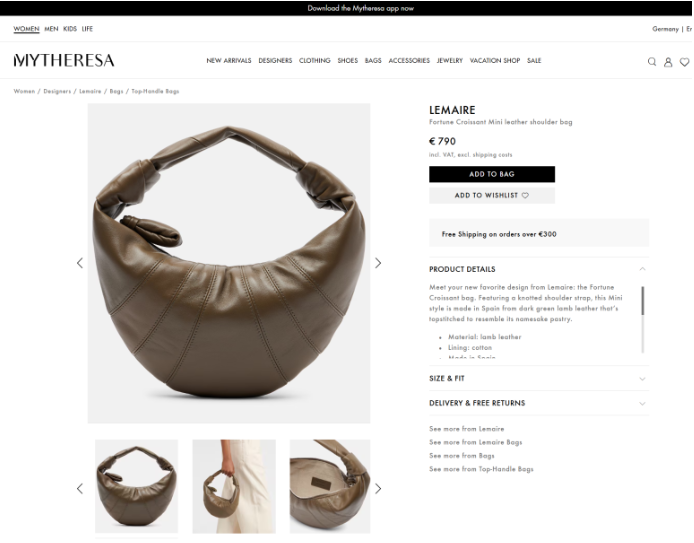Add the Lemaire bag to bag

pyautogui.click(x=492, y=174)
